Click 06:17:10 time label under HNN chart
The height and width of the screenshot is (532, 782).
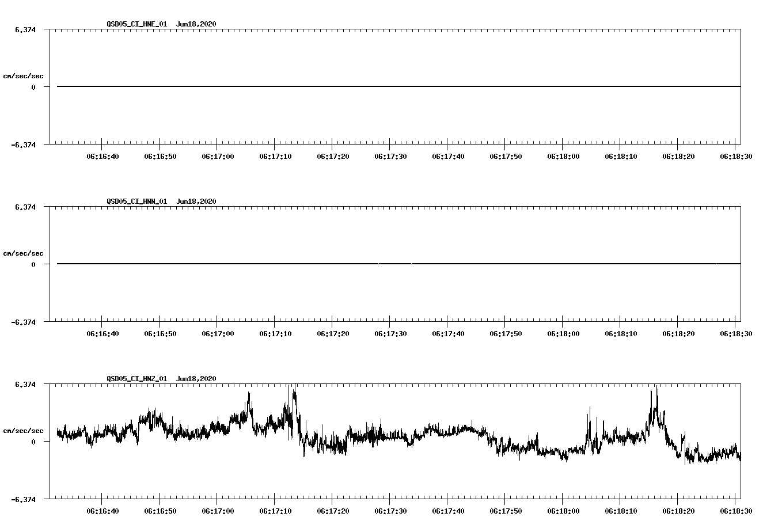[x=275, y=333]
